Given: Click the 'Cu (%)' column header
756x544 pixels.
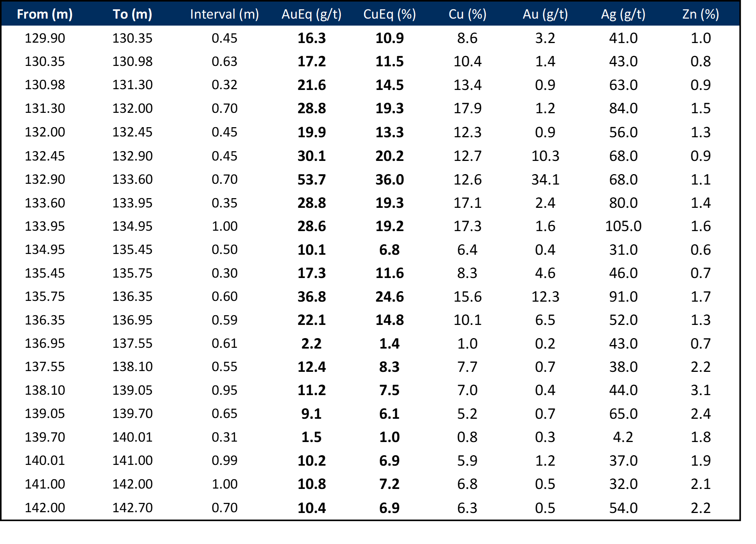Looking at the screenshot, I should tap(468, 14).
